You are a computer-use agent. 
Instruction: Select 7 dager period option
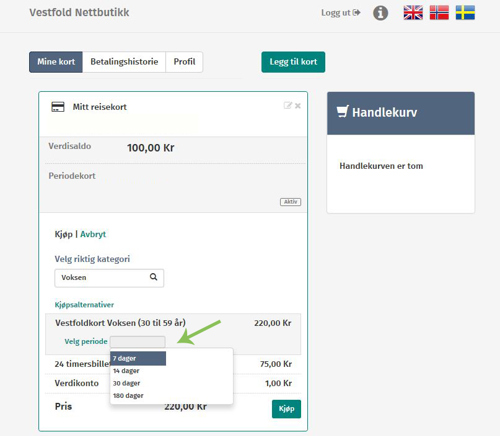click(x=138, y=358)
